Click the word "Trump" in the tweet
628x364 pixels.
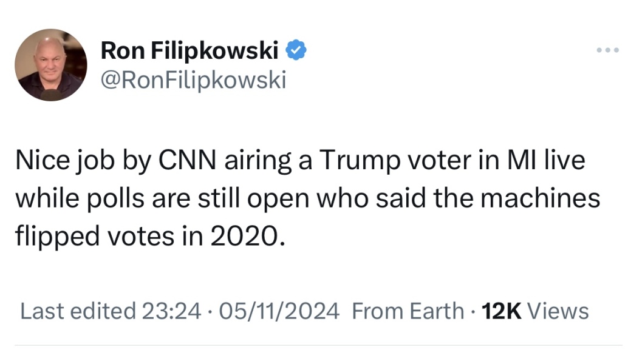358,162
